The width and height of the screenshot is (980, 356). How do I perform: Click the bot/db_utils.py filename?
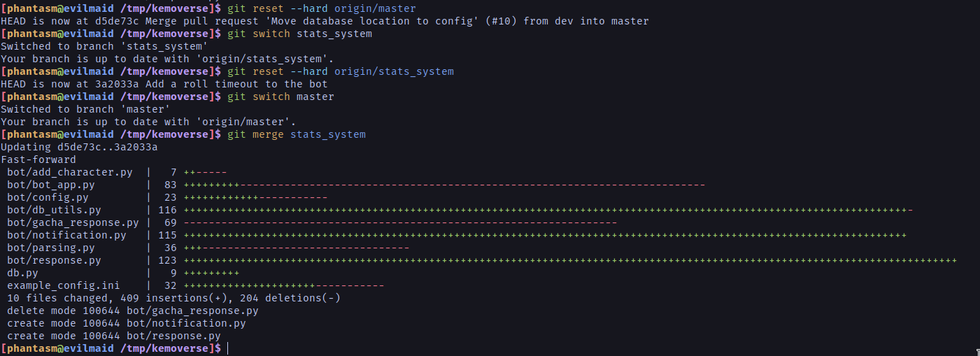click(54, 210)
